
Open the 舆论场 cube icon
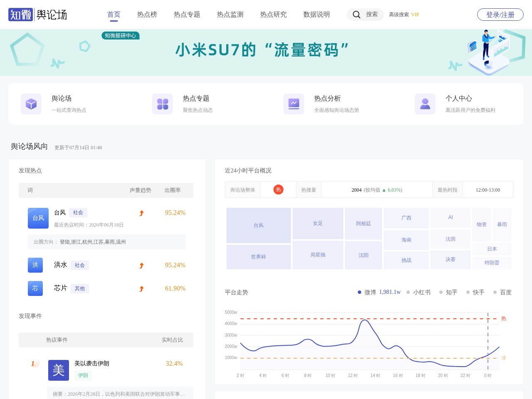[31, 104]
